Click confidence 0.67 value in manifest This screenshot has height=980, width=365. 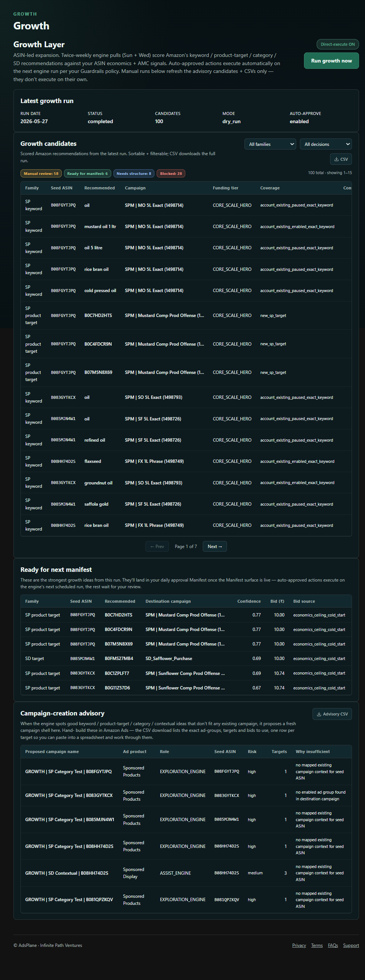(256, 688)
